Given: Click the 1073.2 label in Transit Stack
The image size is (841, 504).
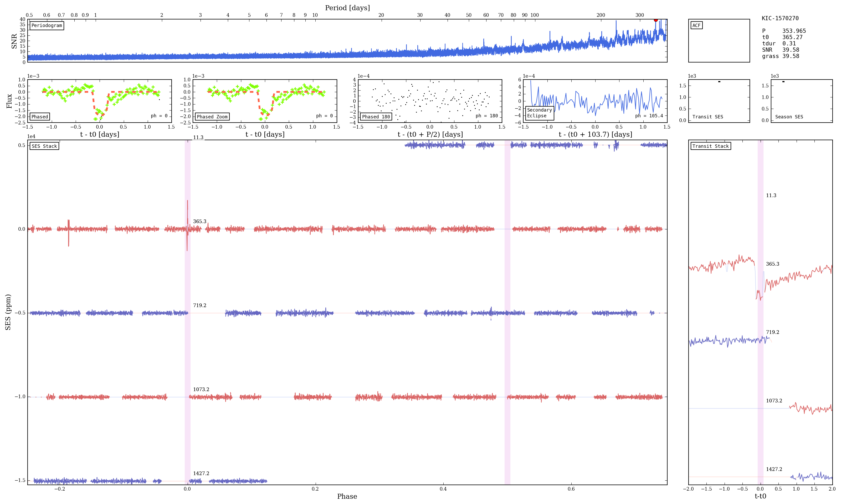Looking at the screenshot, I should coord(774,401).
